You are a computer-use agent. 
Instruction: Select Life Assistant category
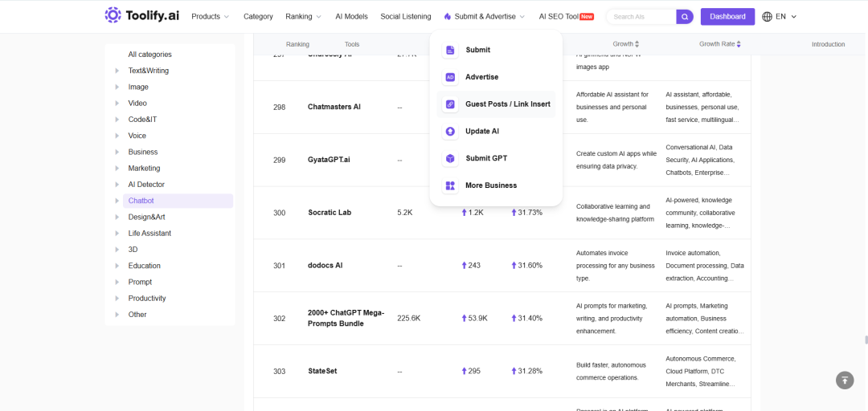[149, 233]
